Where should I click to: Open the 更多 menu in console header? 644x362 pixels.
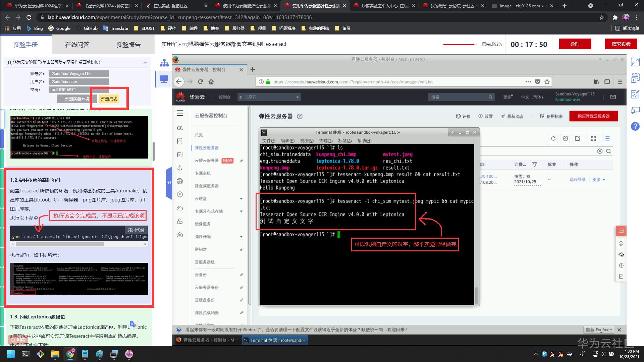click(508, 97)
